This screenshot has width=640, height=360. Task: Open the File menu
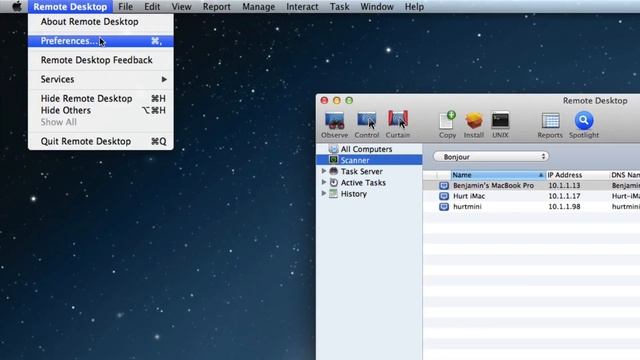125,7
